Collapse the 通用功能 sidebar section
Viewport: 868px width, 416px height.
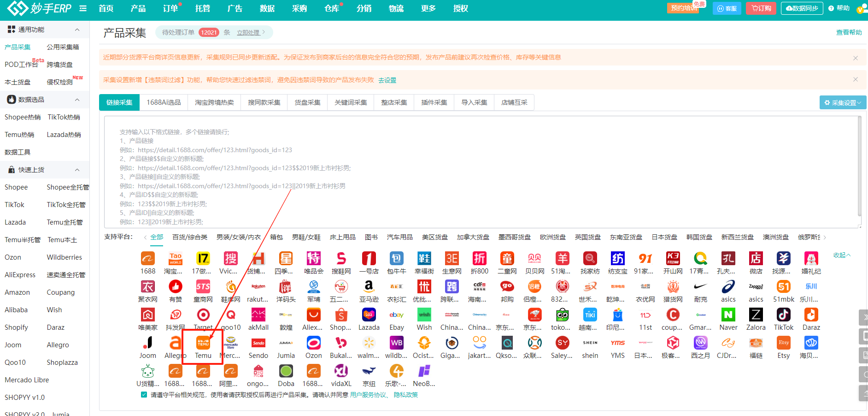pyautogui.click(x=77, y=30)
